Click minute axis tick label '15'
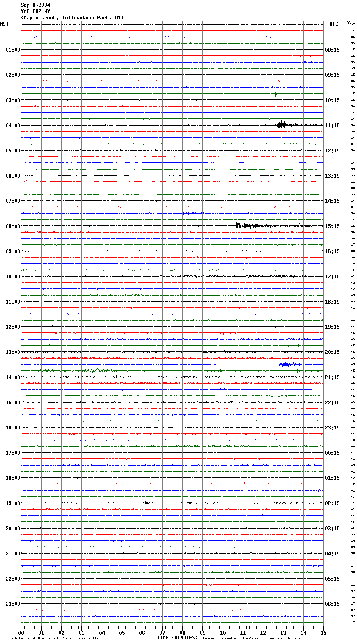 [323, 633]
